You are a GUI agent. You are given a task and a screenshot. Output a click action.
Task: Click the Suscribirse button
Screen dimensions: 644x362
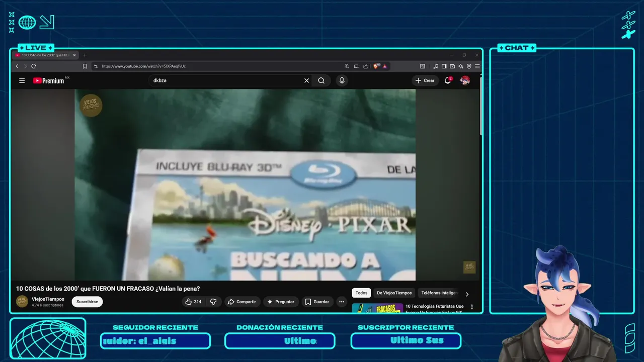tap(87, 302)
